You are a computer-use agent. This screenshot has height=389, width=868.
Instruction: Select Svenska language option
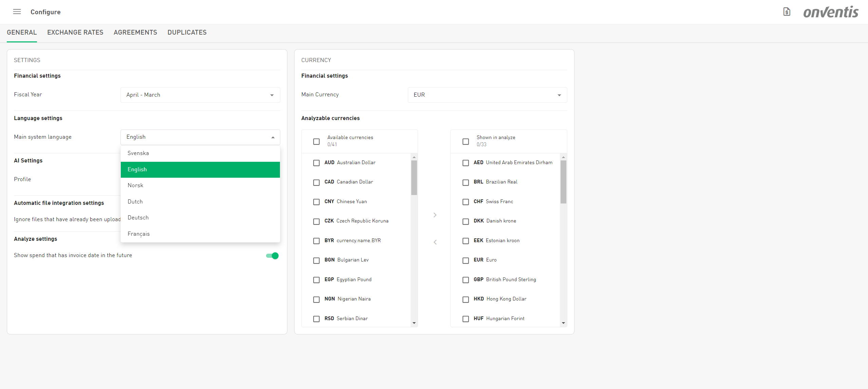(138, 153)
